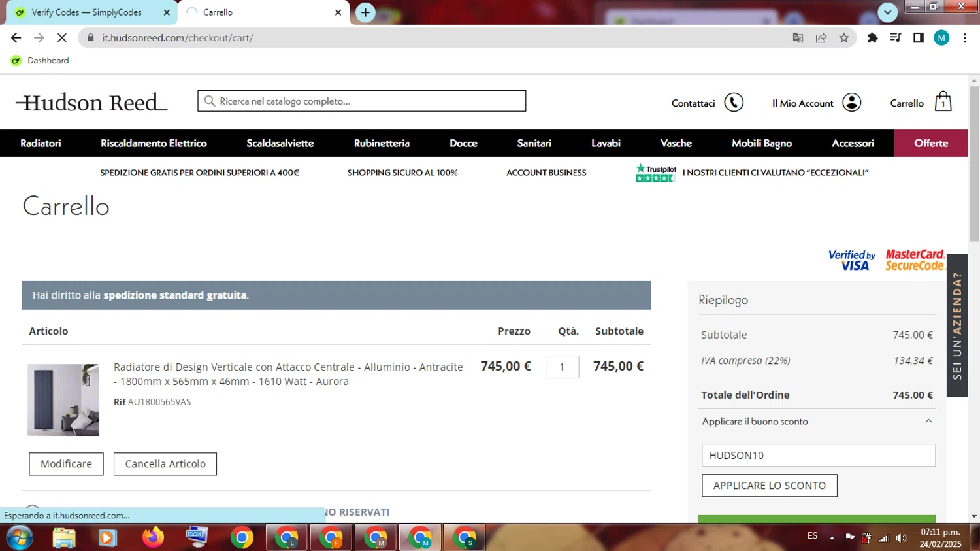The height and width of the screenshot is (551, 980).
Task: Open the Chrome three-dot menu
Action: click(x=964, y=38)
